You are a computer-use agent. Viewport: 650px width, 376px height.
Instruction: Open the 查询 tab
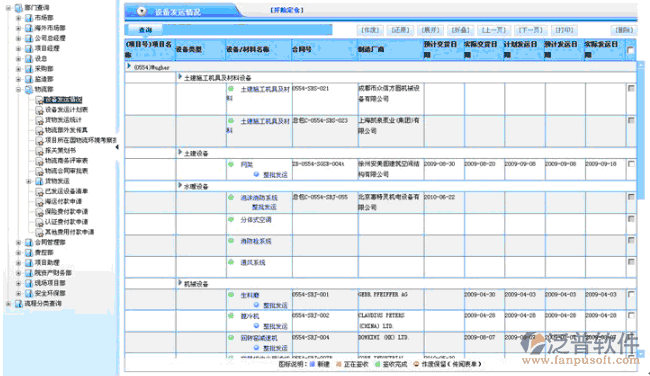point(145,30)
